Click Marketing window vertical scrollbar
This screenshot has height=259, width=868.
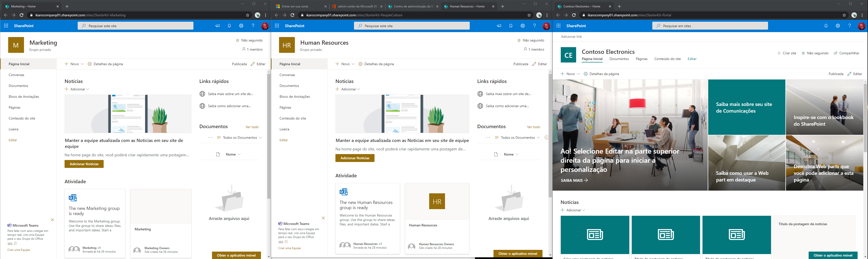coord(269,136)
